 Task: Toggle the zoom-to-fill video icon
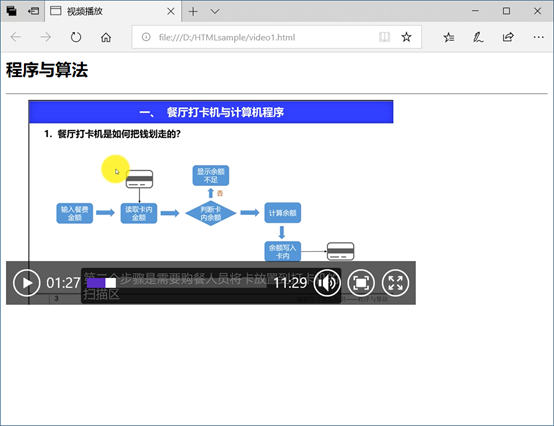tap(361, 283)
